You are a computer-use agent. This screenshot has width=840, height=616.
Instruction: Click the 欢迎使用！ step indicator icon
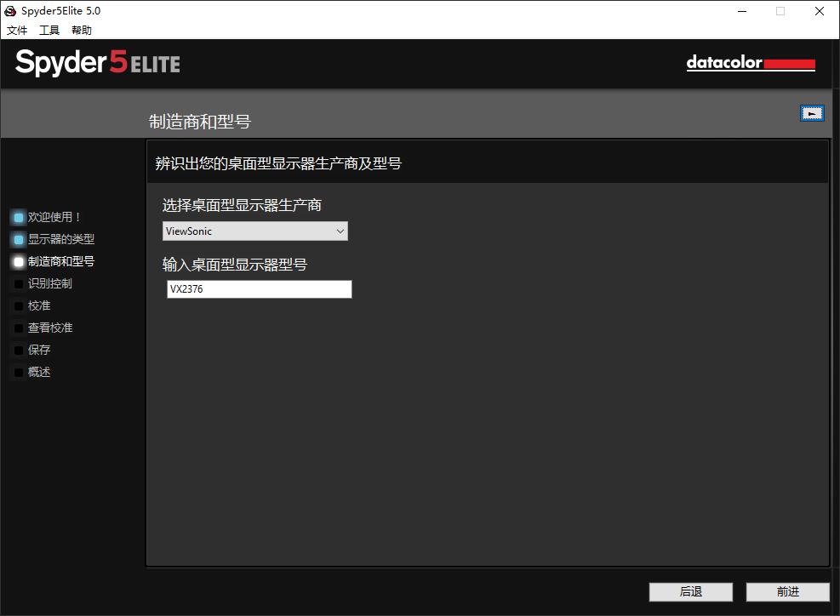19,218
